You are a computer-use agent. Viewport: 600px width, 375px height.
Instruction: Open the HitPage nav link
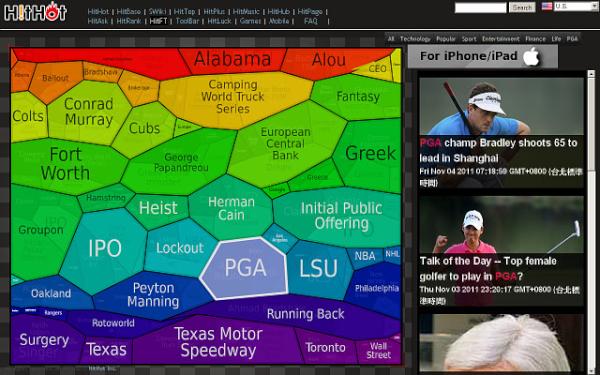pyautogui.click(x=310, y=12)
